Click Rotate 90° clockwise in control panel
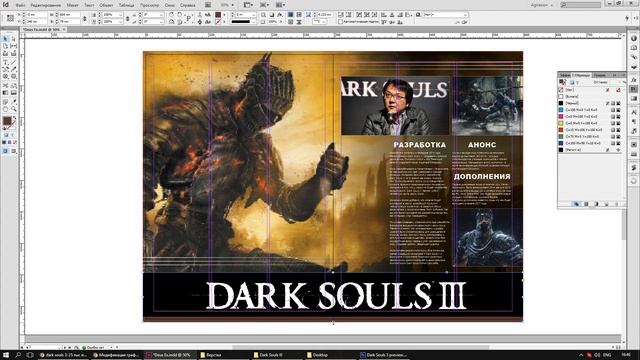Screen dimensions: 640x360 pyautogui.click(x=171, y=14)
